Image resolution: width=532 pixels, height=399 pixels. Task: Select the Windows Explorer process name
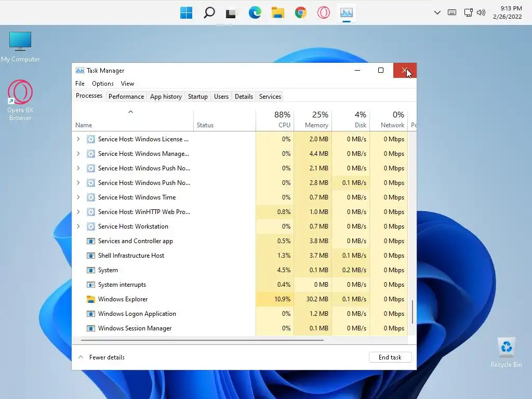(x=123, y=299)
